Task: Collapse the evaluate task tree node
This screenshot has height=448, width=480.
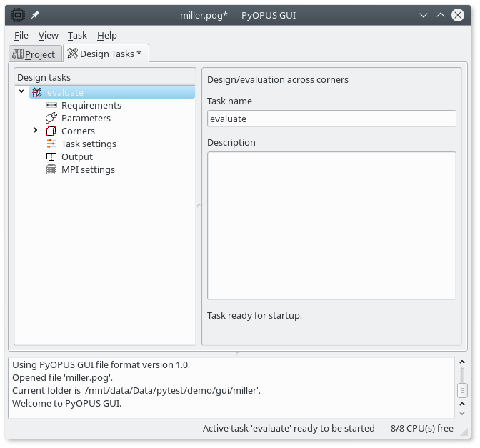Action: click(x=22, y=92)
